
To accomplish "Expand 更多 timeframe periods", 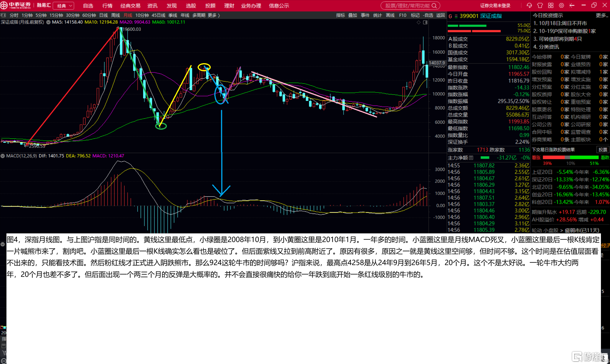I will click(214, 15).
